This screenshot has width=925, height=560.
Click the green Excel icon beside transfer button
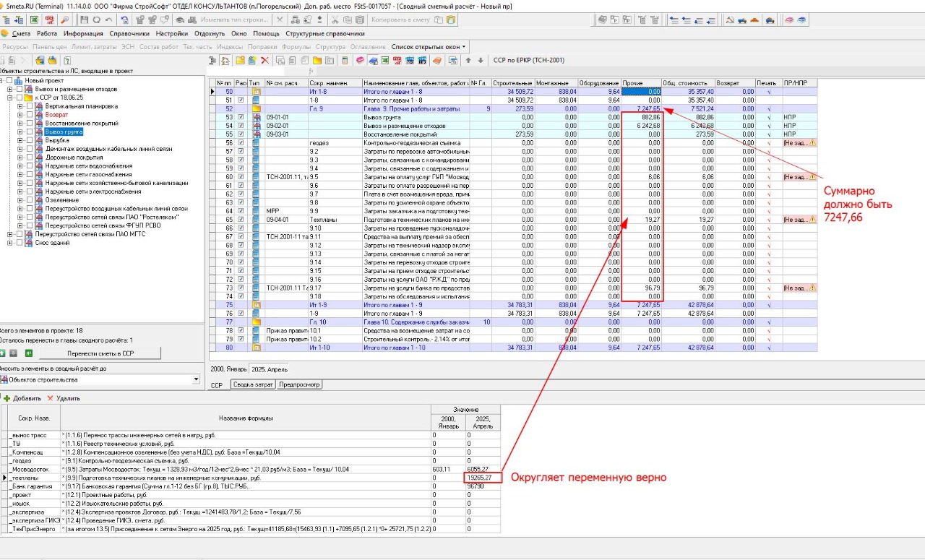29,353
